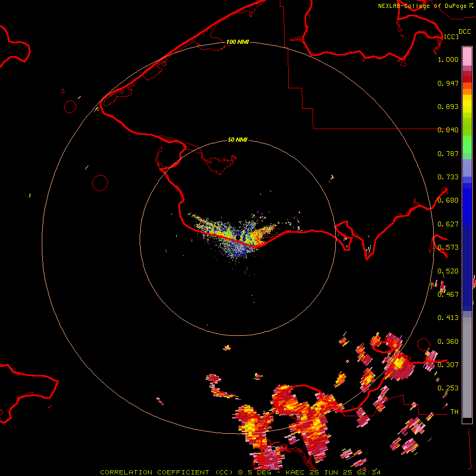This screenshot has height=476, width=476.
Task: Click the 0.947 scale value
Action: pos(448,83)
